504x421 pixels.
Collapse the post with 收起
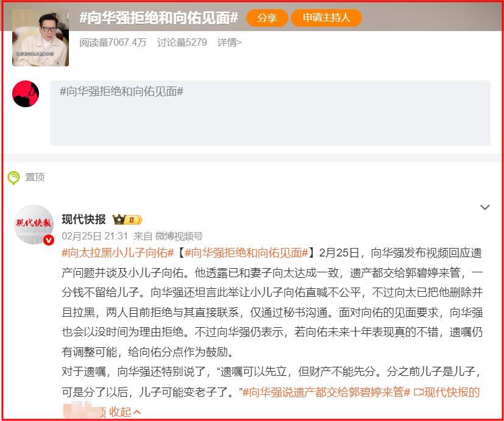125,412
